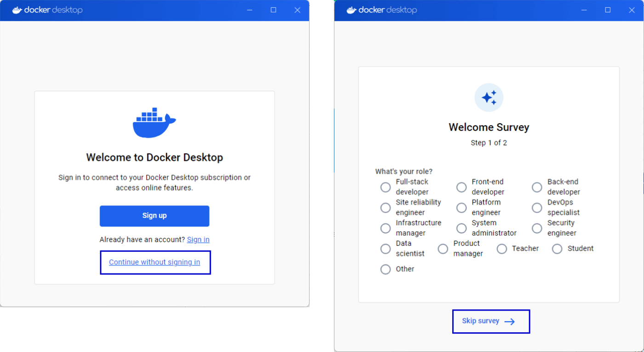Screen dimensions: 644x352
Task: Choose Platform engineer option
Action: [x=461, y=208]
